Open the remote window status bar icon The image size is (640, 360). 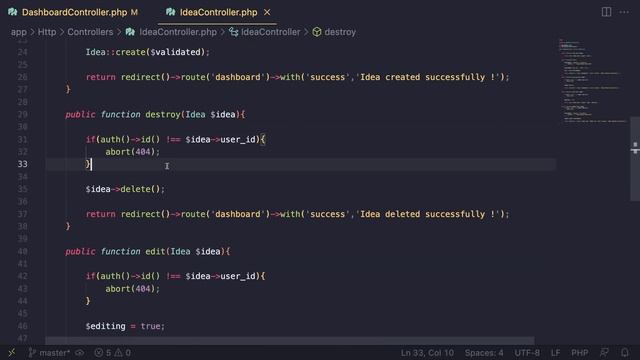12,353
